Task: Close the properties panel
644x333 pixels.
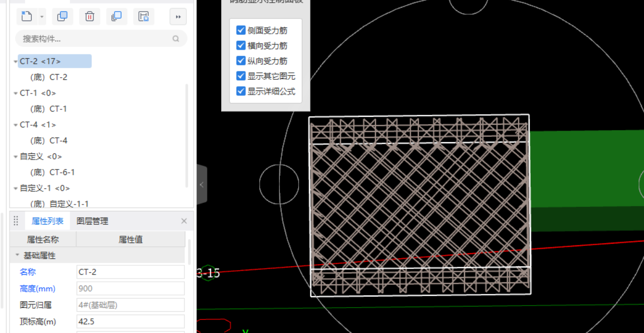Action: point(184,221)
